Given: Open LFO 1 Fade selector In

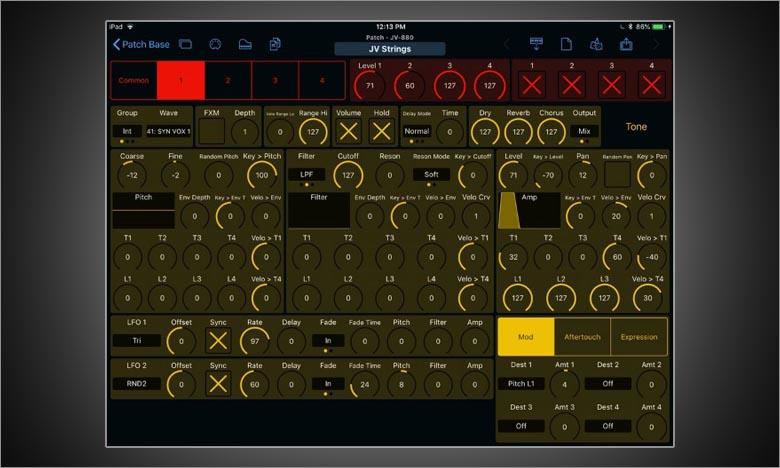Looking at the screenshot, I should (x=328, y=341).
